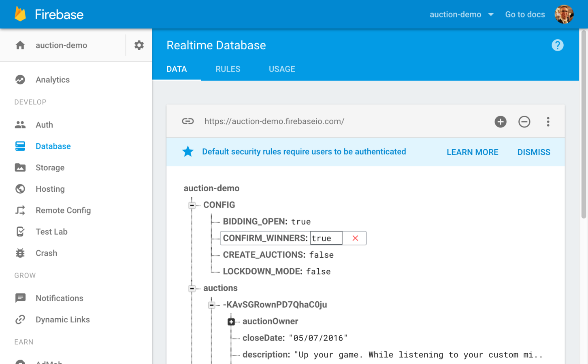This screenshot has height=364, width=588.
Task: Collapse the -KAvSGRownPD7QhaC0ju node
Action: (211, 305)
